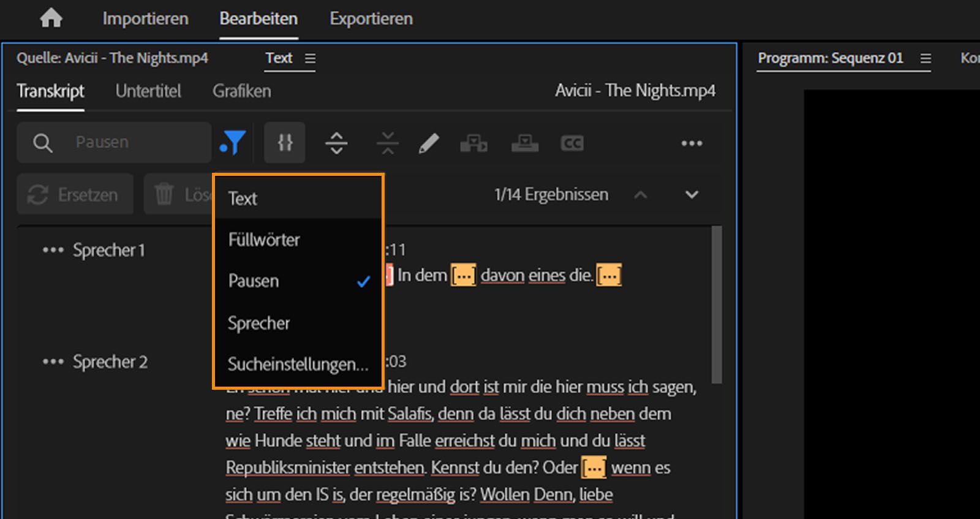Click the 1/14 Ergebnissen result counter
The image size is (980, 519).
[x=551, y=195]
